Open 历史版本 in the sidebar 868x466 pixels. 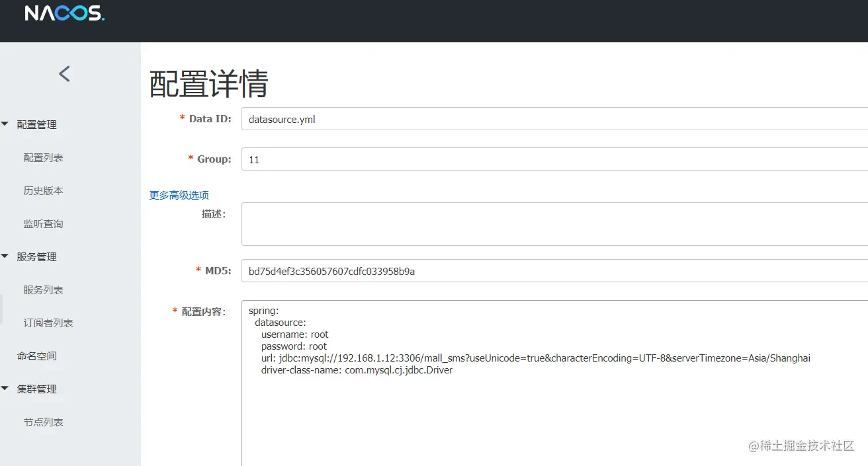click(44, 190)
